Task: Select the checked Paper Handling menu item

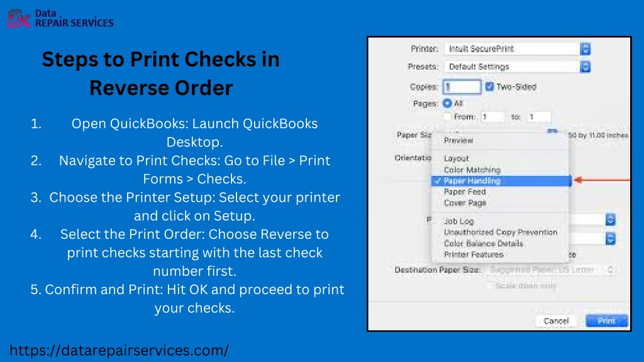Action: [x=501, y=180]
